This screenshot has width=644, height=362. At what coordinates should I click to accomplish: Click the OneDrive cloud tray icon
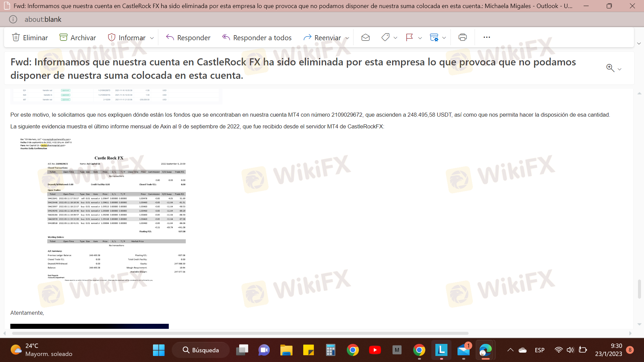[523, 350]
